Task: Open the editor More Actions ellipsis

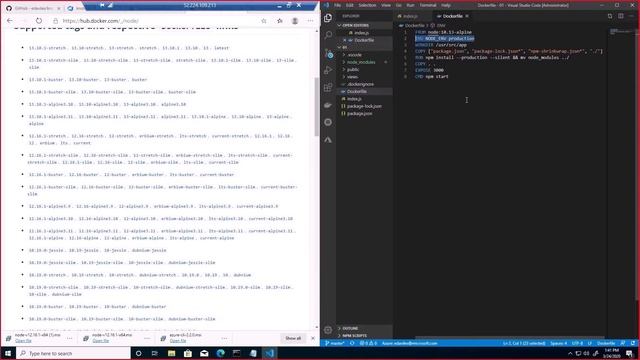Action: tap(632, 16)
